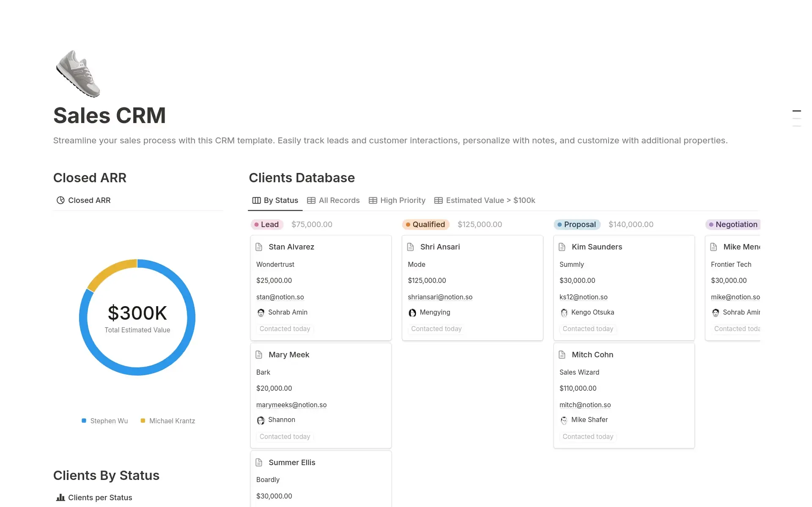812x507 pixels.
Task: Switch to the High Priority view
Action: 402,200
